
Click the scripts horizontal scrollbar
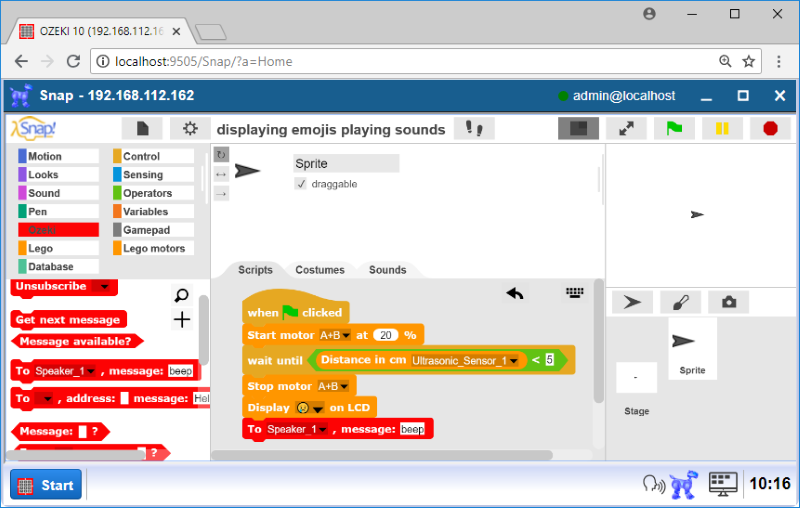382,454
